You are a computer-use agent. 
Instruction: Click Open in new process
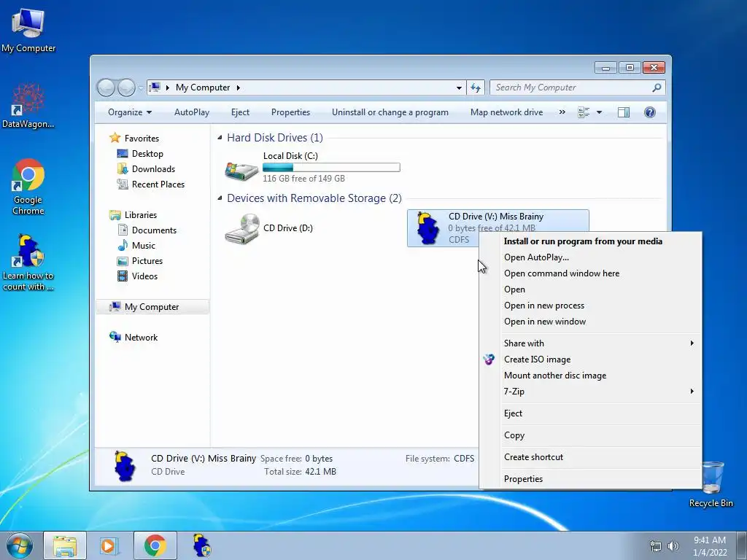click(x=544, y=306)
